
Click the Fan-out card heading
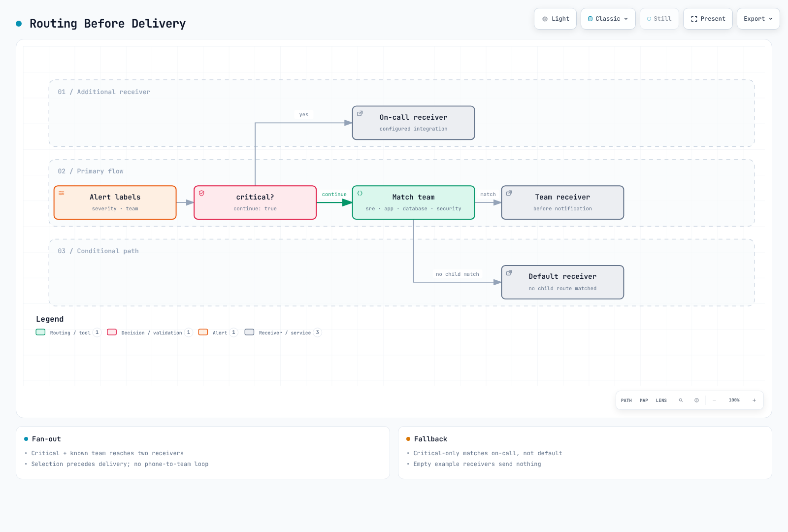pos(46,439)
